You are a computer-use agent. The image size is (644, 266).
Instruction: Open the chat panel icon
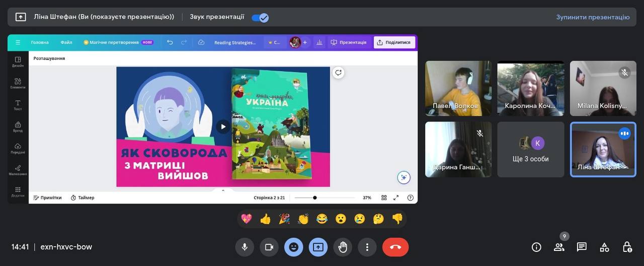tap(582, 247)
